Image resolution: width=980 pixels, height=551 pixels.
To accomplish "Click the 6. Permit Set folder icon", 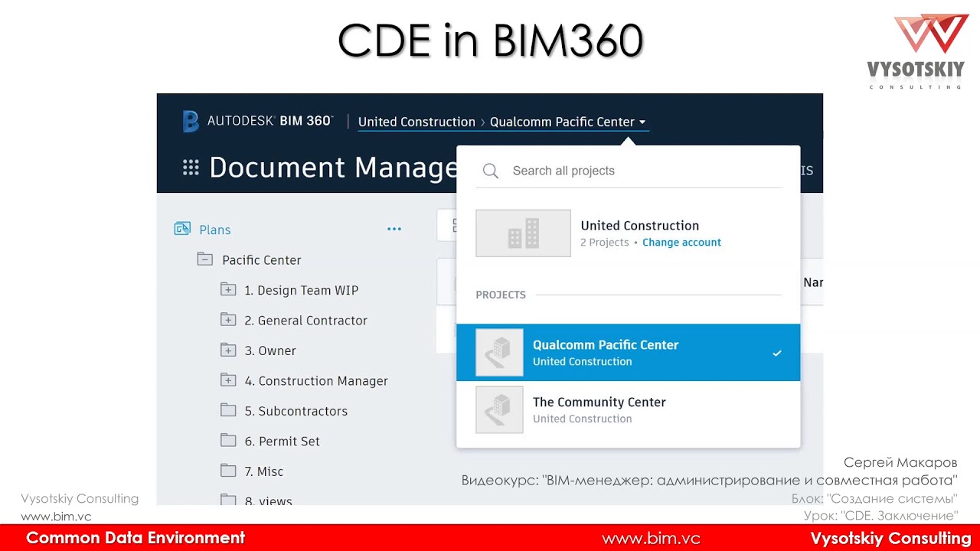I will coord(228,440).
